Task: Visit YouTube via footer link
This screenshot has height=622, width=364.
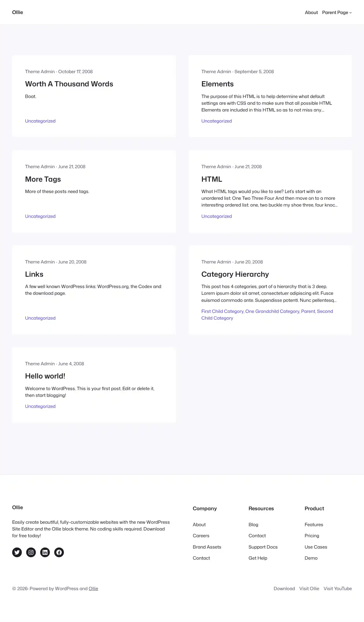Action: click(338, 589)
